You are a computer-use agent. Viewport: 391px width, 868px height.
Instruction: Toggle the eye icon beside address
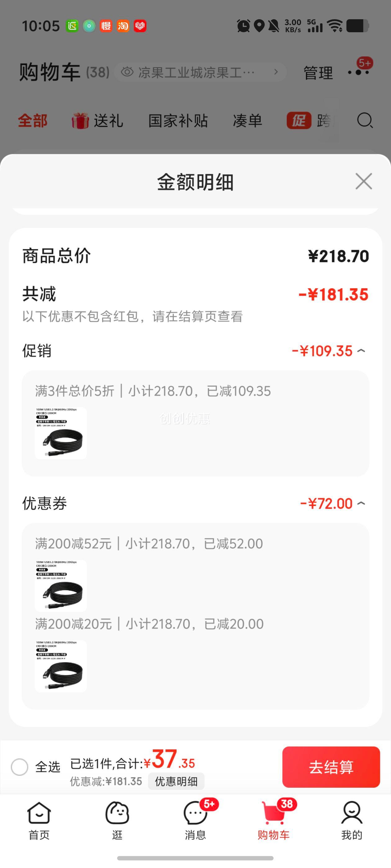coord(127,72)
